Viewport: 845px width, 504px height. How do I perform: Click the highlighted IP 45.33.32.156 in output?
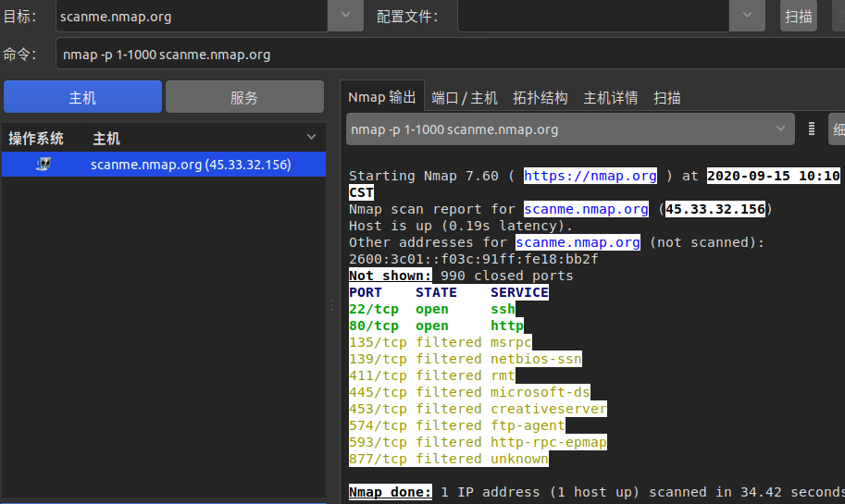pos(715,209)
